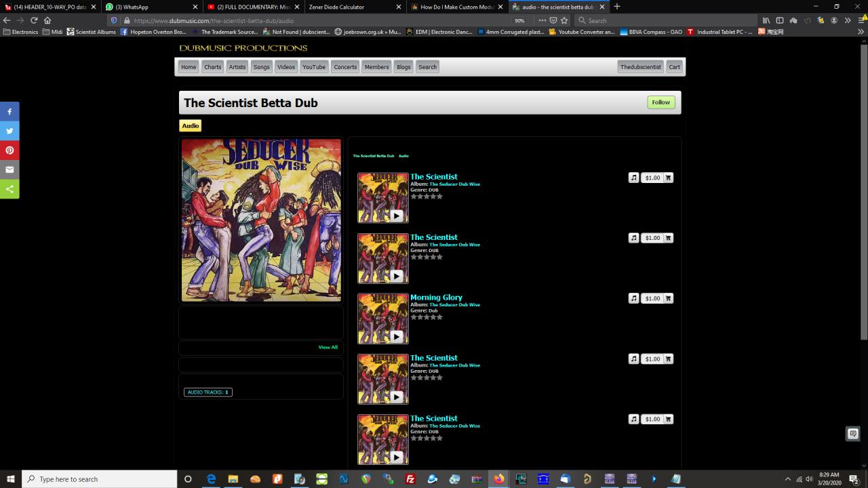
Task: Launch Microsoft Edge from the taskbar
Action: point(211,479)
